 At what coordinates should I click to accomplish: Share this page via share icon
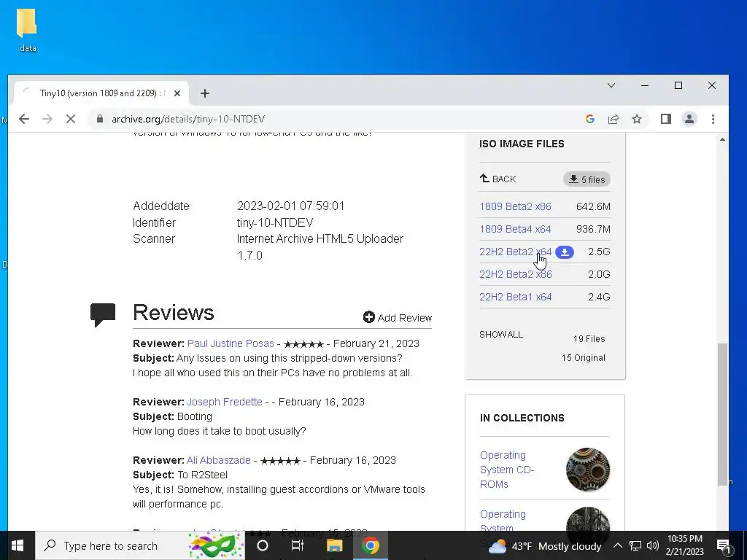[614, 119]
